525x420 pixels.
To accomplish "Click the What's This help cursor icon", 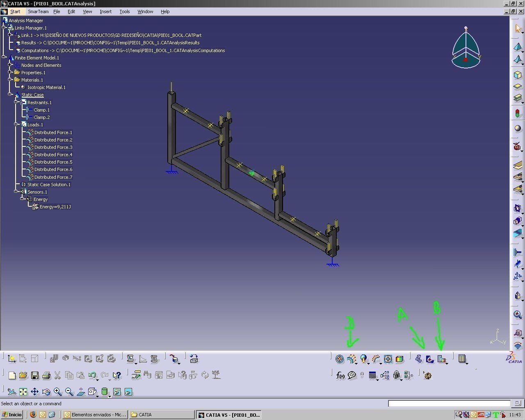I will (117, 375).
